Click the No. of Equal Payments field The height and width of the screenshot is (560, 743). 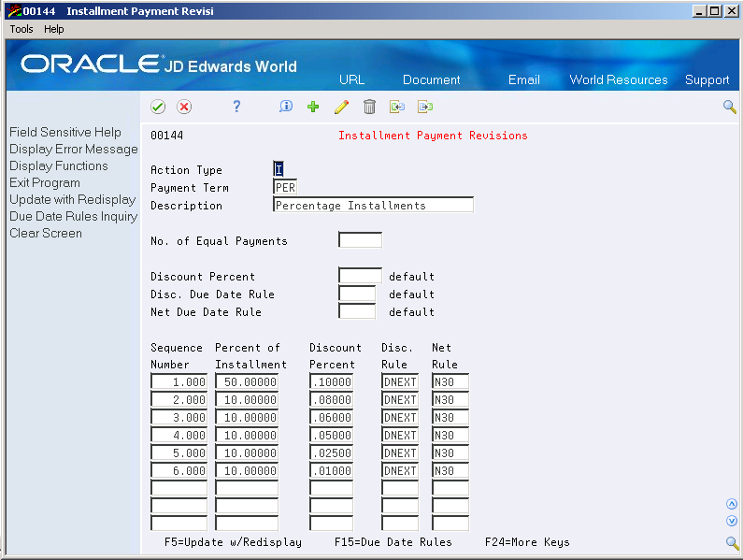tap(360, 240)
